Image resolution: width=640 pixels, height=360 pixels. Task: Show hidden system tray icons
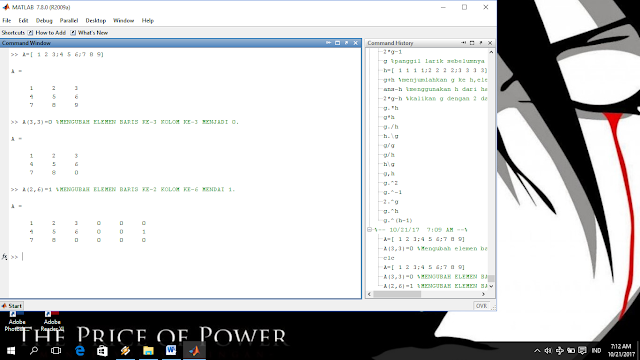537,351
